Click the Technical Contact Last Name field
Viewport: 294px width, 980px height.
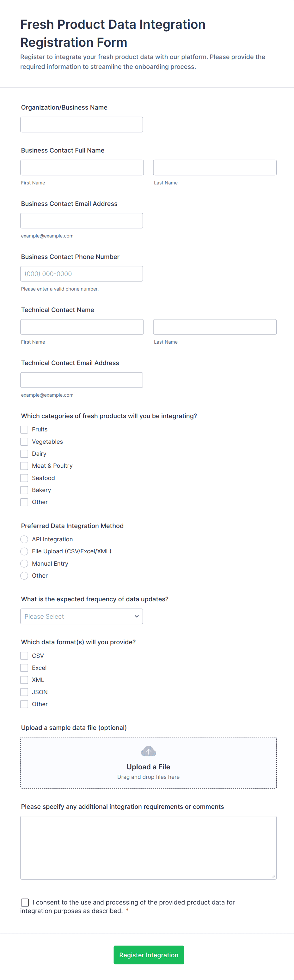coord(215,327)
